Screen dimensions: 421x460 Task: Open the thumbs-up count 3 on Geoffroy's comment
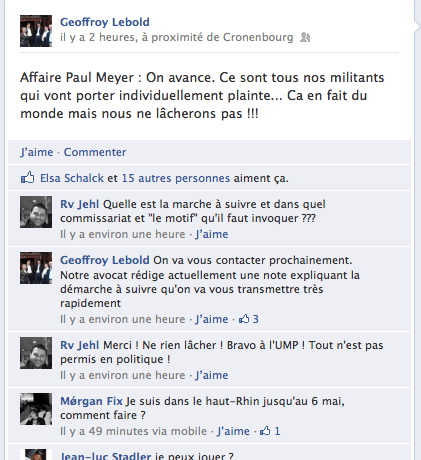pyautogui.click(x=249, y=319)
